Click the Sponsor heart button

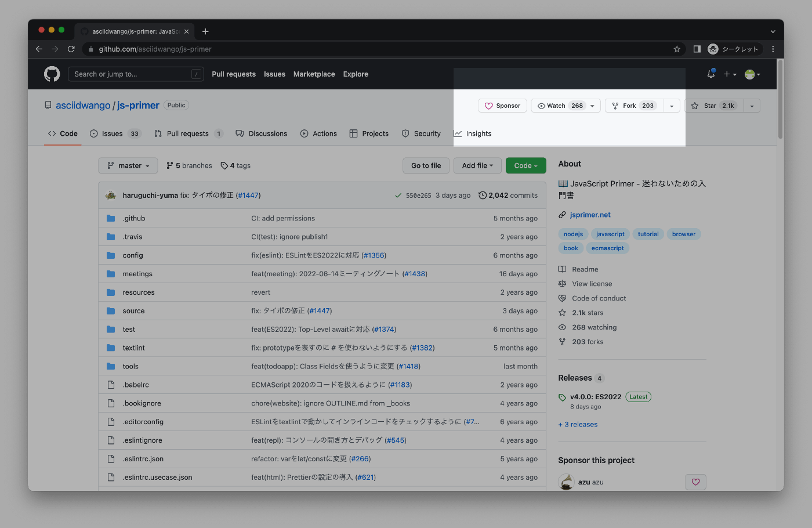pyautogui.click(x=503, y=106)
